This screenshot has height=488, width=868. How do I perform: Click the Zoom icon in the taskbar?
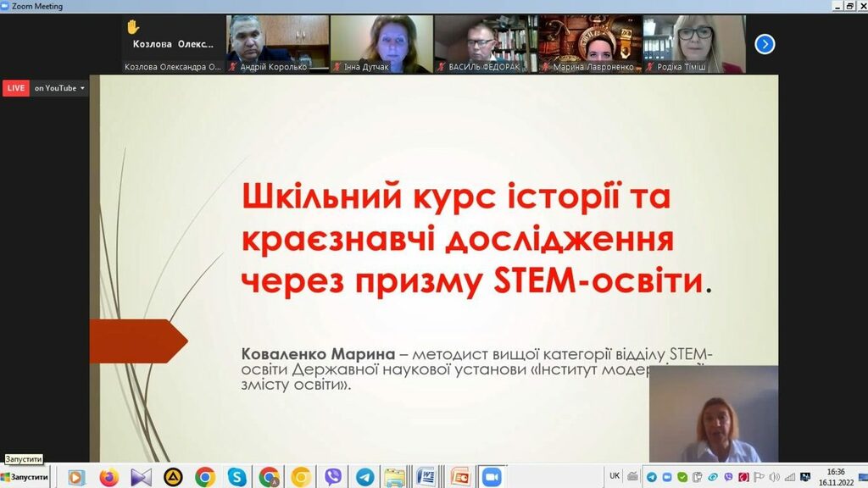492,477
